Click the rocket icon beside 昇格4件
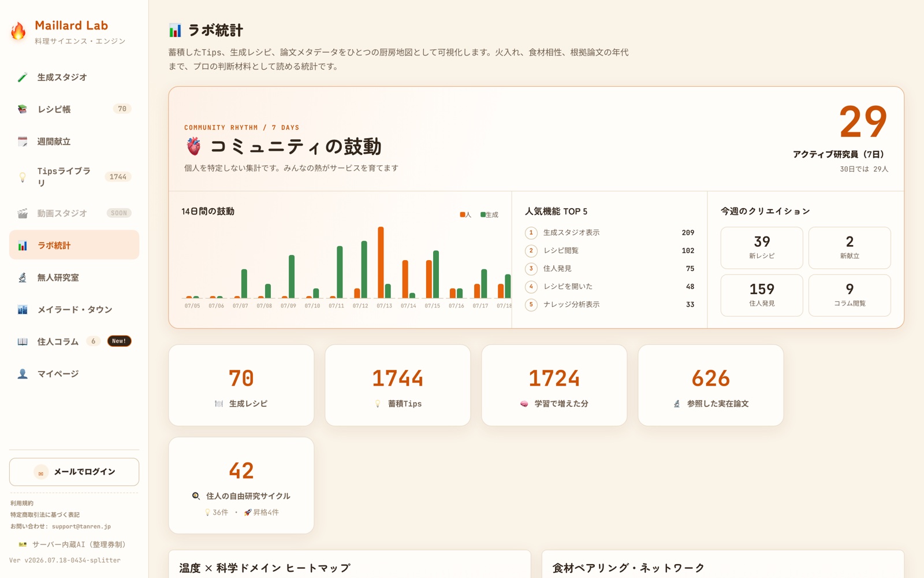Viewport: 924px width, 578px height. coord(248,512)
